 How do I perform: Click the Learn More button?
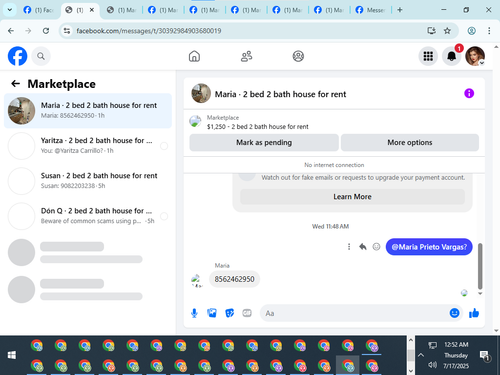(x=352, y=197)
